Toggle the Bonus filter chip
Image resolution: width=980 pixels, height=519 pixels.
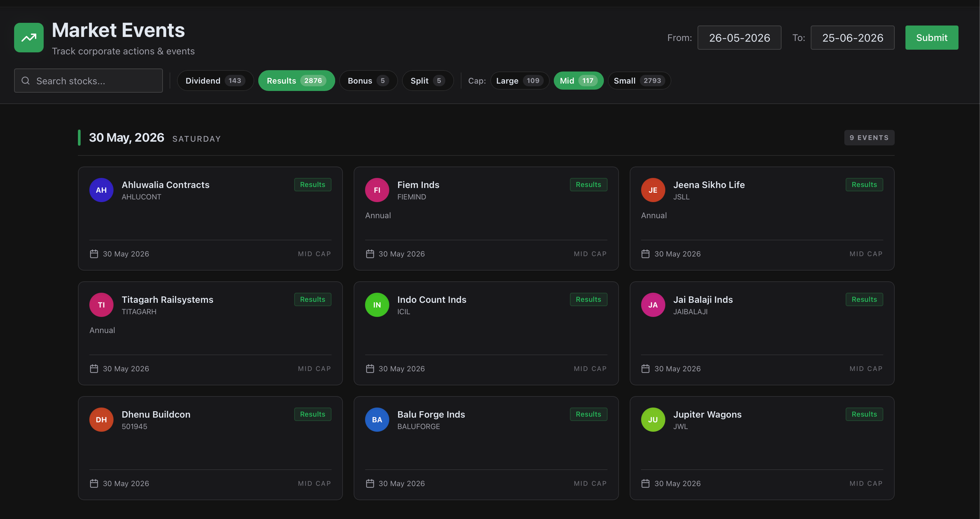click(x=368, y=81)
